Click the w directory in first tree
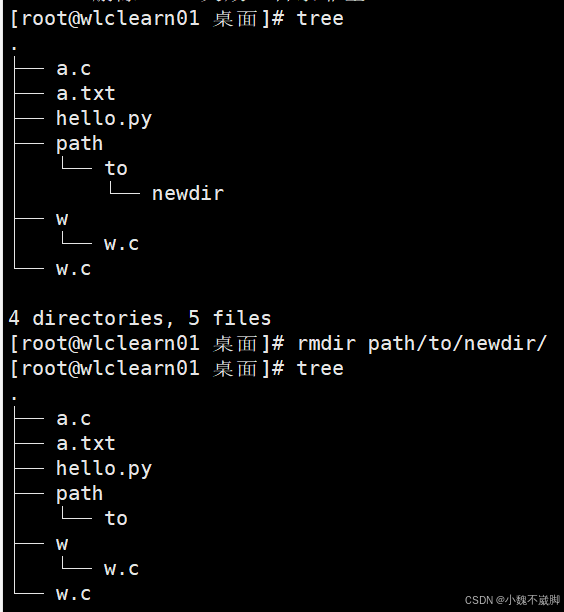This screenshot has height=612, width=564. pyautogui.click(x=62, y=219)
